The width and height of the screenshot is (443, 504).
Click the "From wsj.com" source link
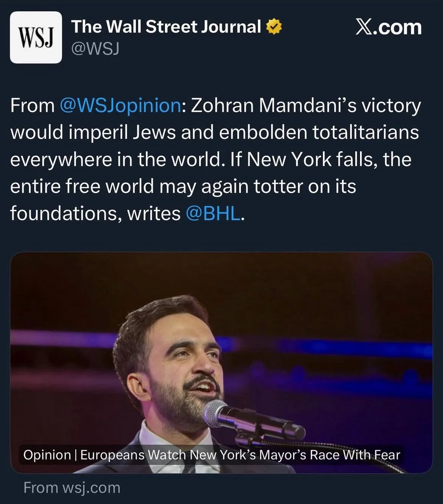tap(72, 488)
